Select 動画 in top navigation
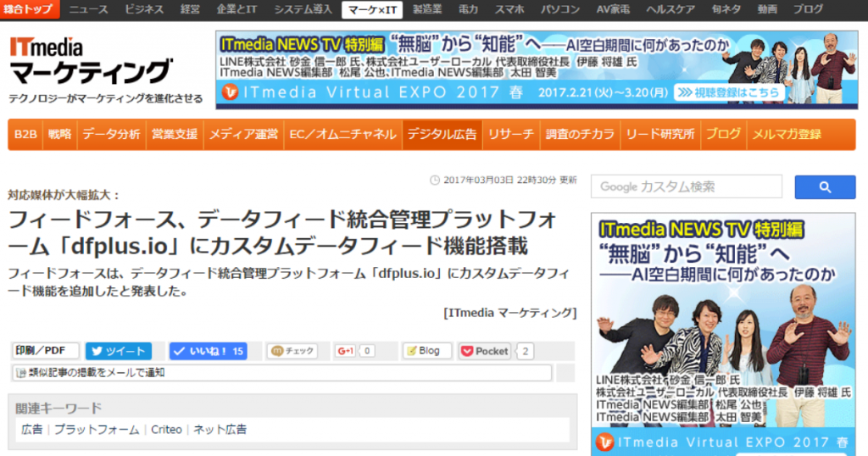The width and height of the screenshot is (868, 456). click(767, 9)
